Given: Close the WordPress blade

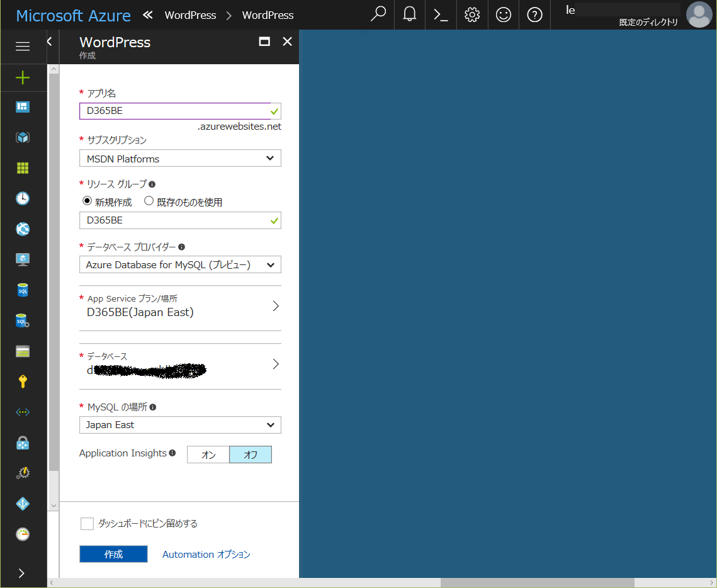Looking at the screenshot, I should click(287, 42).
